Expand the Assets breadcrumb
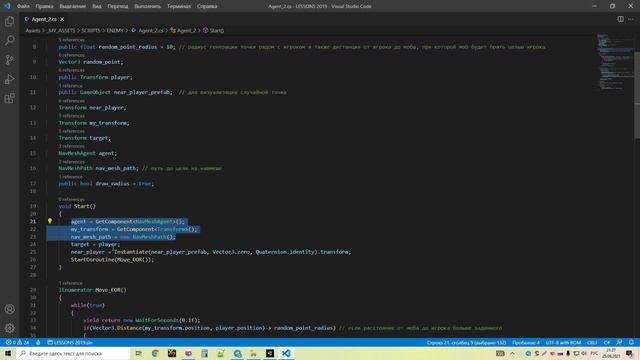Screen dimensions: 640x360 click(x=33, y=30)
